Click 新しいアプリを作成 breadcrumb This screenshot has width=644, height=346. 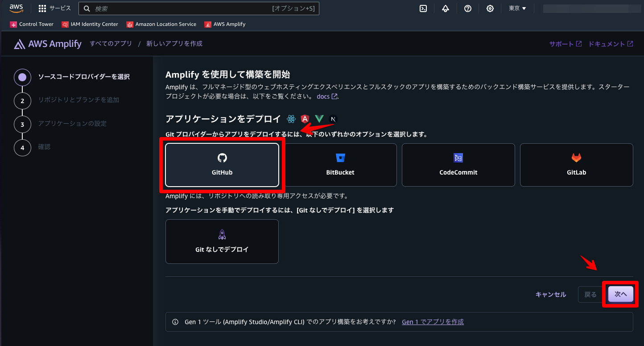click(x=174, y=44)
